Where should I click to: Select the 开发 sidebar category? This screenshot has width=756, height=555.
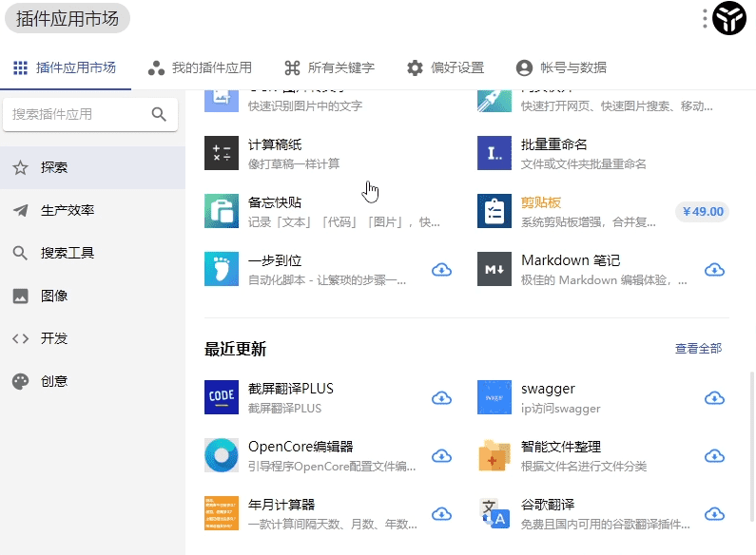[x=53, y=338]
